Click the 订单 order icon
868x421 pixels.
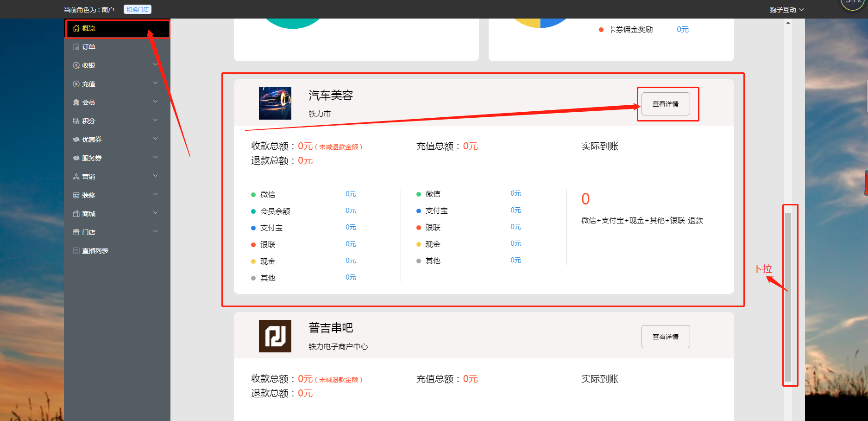point(76,47)
